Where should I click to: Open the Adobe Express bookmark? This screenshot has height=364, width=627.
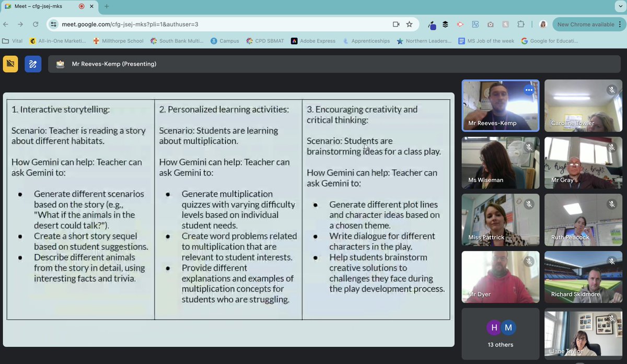click(313, 41)
